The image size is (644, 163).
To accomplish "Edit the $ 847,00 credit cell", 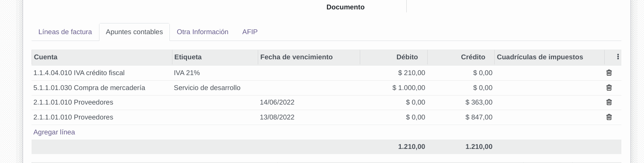I will pos(461,117).
